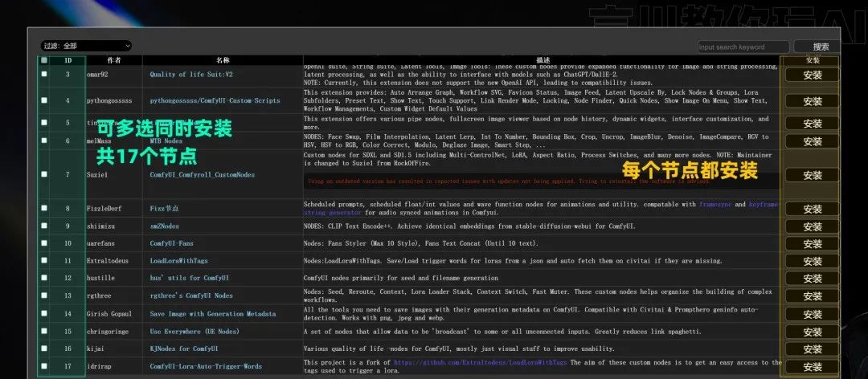Check the box for row ID 16 kijai
Screen dimensions: 868x379
coord(44,348)
